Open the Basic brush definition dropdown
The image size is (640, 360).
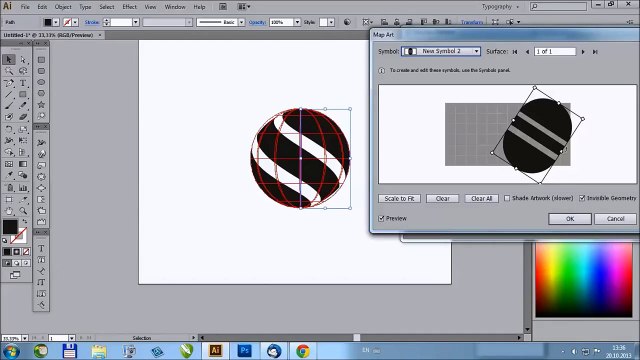click(x=242, y=22)
